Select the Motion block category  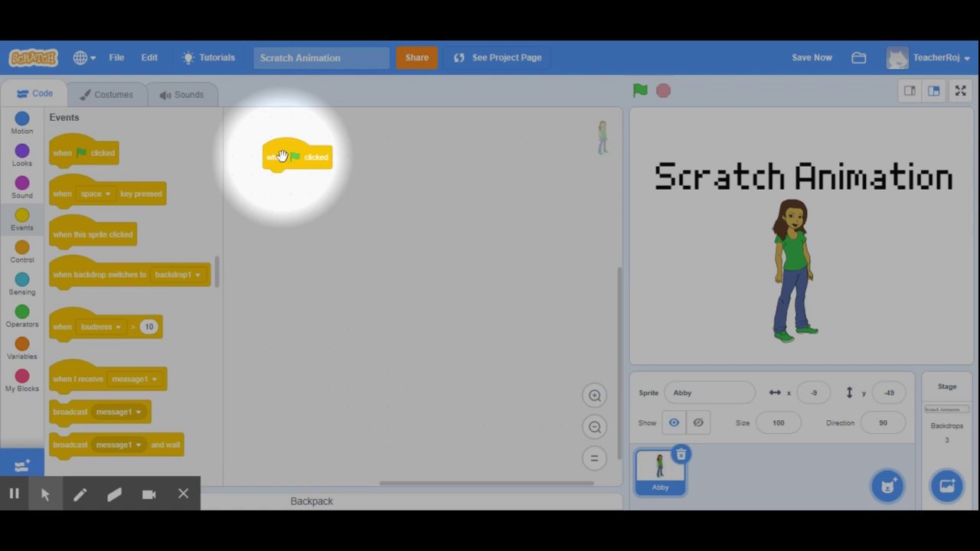(22, 123)
